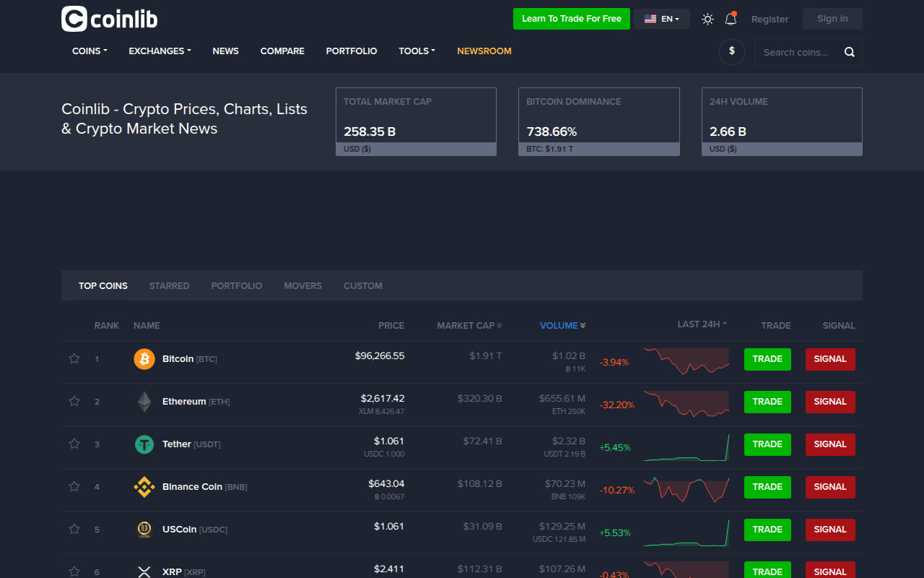Open Binance Coin 24h sparkline chart
Screen dimensions: 924x578
[687, 489]
